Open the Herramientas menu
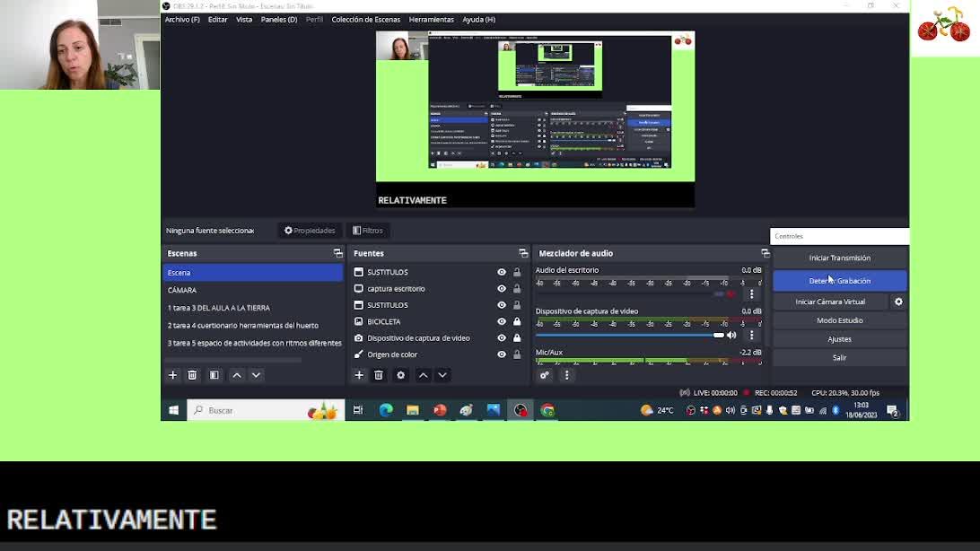The image size is (980, 551). click(x=432, y=20)
